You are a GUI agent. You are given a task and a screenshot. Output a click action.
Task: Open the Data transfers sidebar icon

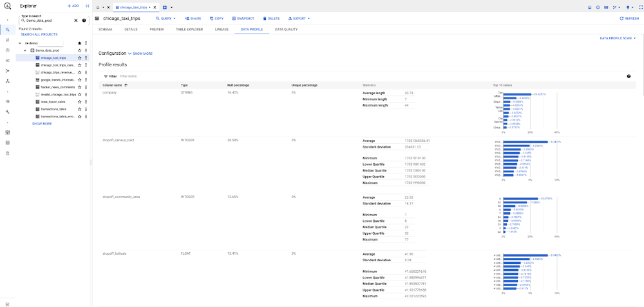(7, 40)
